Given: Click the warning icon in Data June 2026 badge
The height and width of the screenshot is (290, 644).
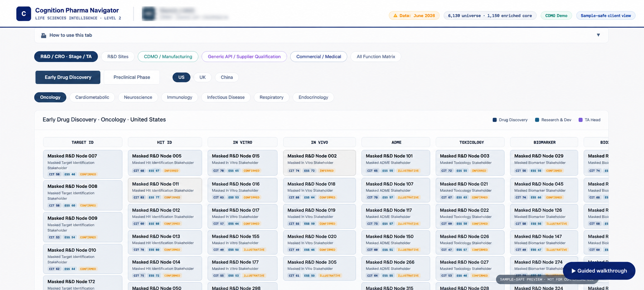Looking at the screenshot, I should point(395,15).
